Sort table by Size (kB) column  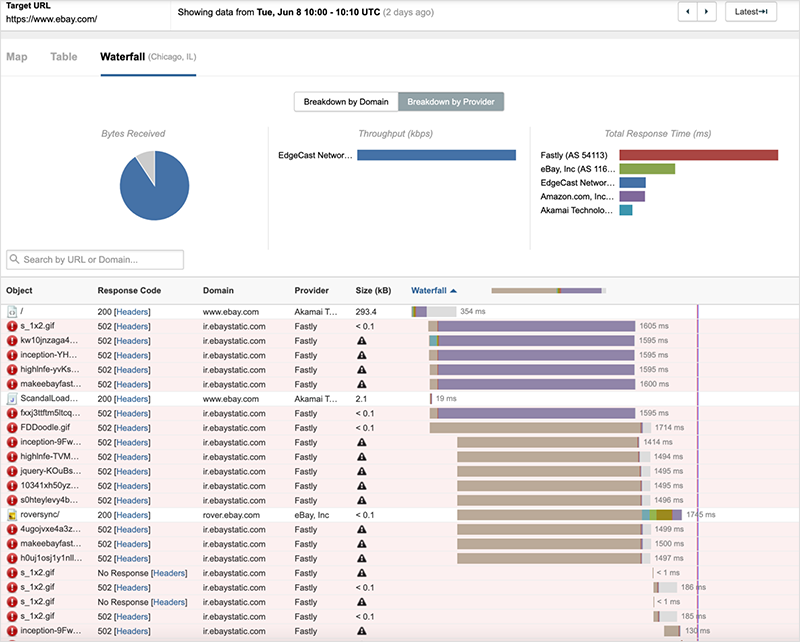375,291
